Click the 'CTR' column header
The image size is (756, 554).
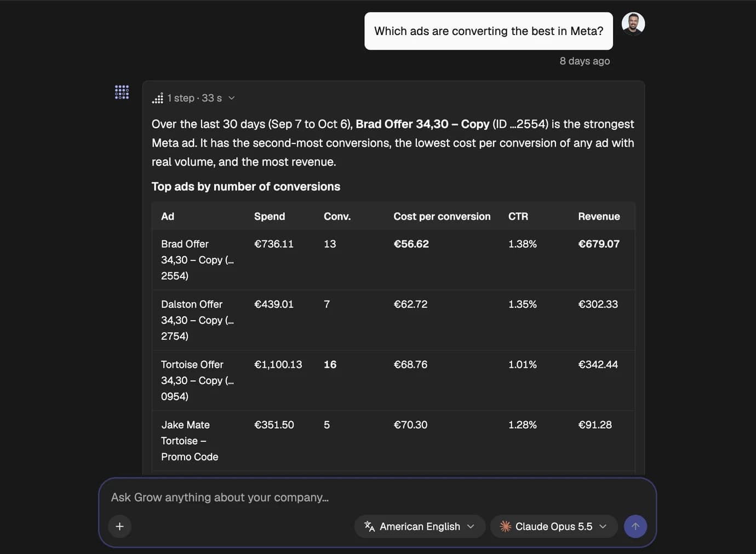518,216
